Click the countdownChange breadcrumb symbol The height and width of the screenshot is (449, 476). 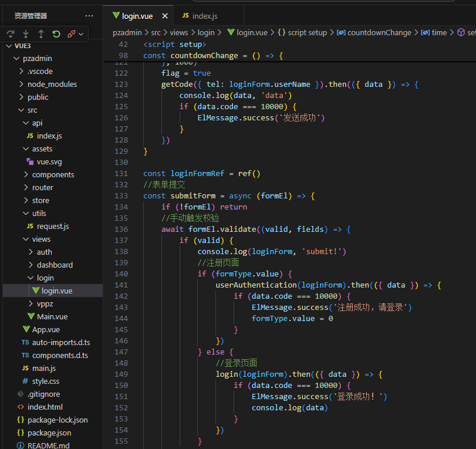374,32
